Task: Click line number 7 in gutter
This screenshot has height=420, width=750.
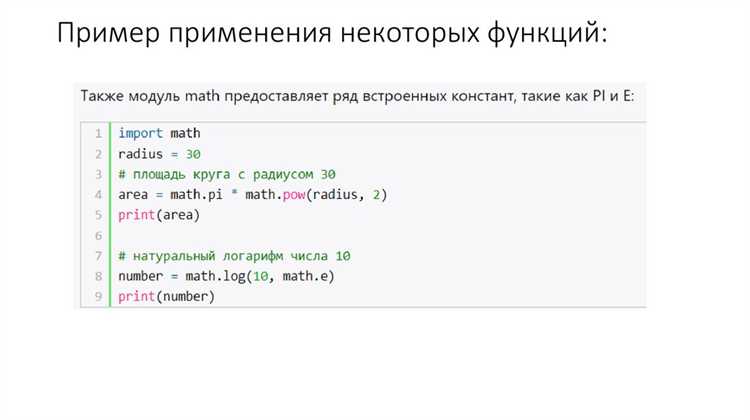Action: pyautogui.click(x=98, y=256)
